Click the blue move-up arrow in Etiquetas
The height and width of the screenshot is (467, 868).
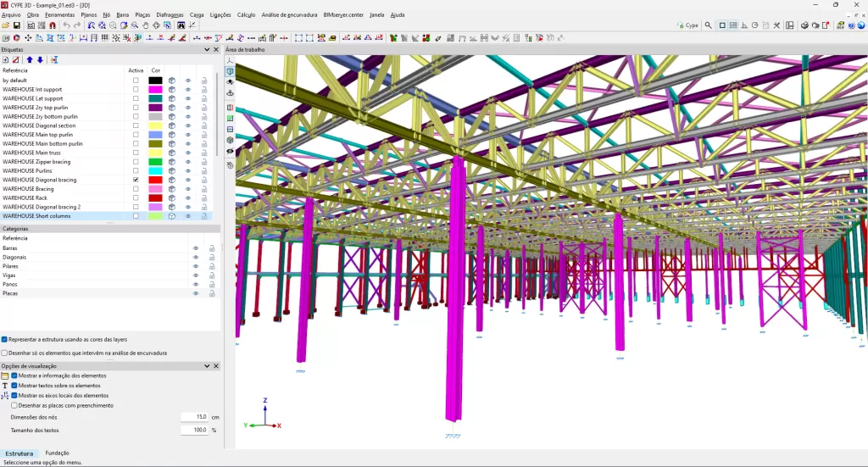tap(29, 60)
